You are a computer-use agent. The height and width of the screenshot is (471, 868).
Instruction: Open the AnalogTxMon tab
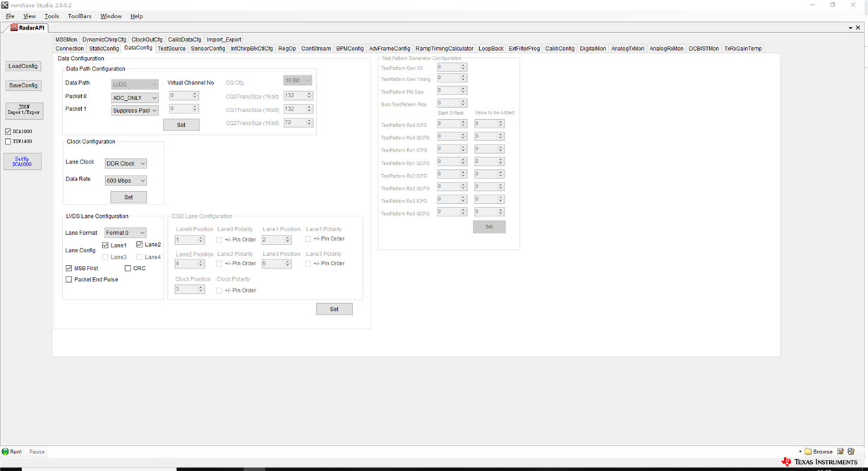(x=628, y=49)
